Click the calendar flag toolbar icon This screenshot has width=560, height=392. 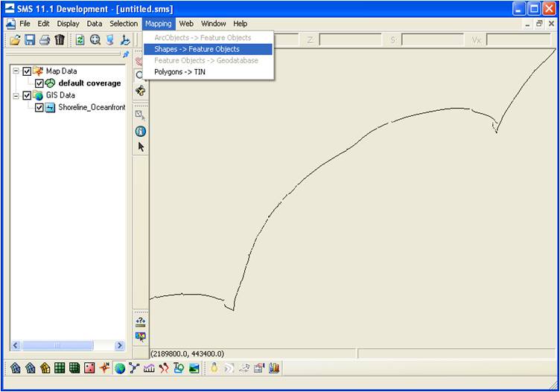click(259, 367)
